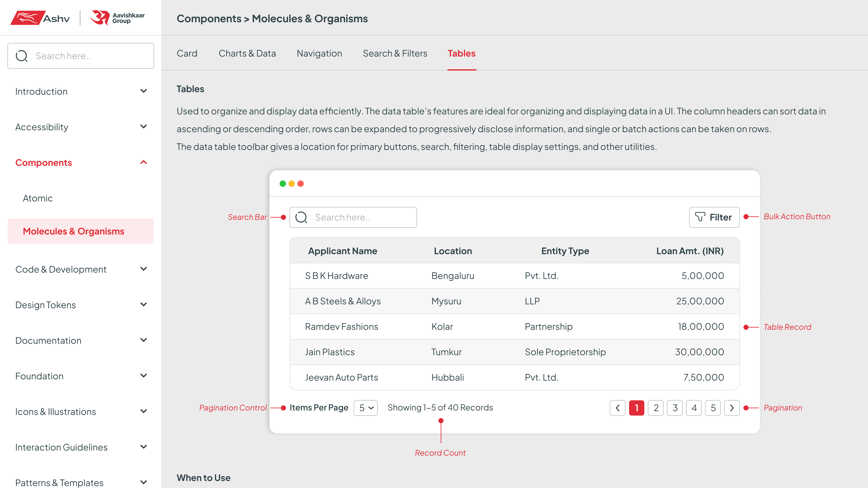Click the sidebar search magnifier icon

pos(22,56)
